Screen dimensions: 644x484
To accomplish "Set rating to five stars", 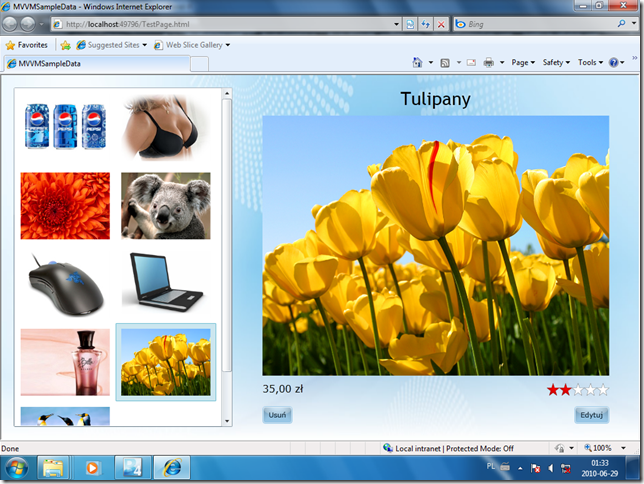I will [x=603, y=390].
